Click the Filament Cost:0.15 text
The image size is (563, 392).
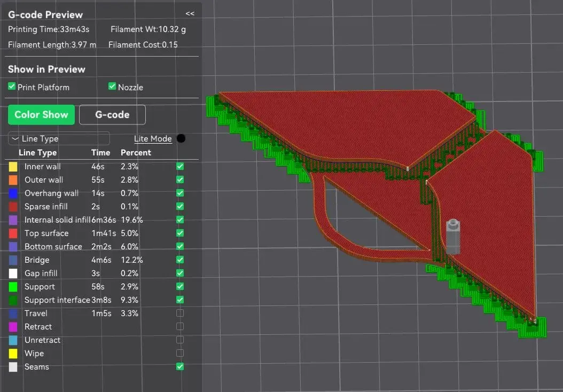(x=143, y=45)
